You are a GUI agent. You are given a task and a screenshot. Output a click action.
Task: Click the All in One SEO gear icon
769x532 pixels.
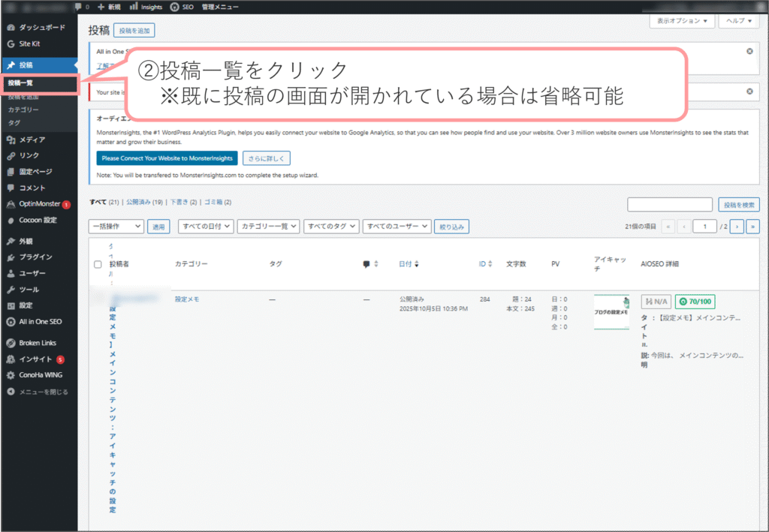tap(11, 321)
